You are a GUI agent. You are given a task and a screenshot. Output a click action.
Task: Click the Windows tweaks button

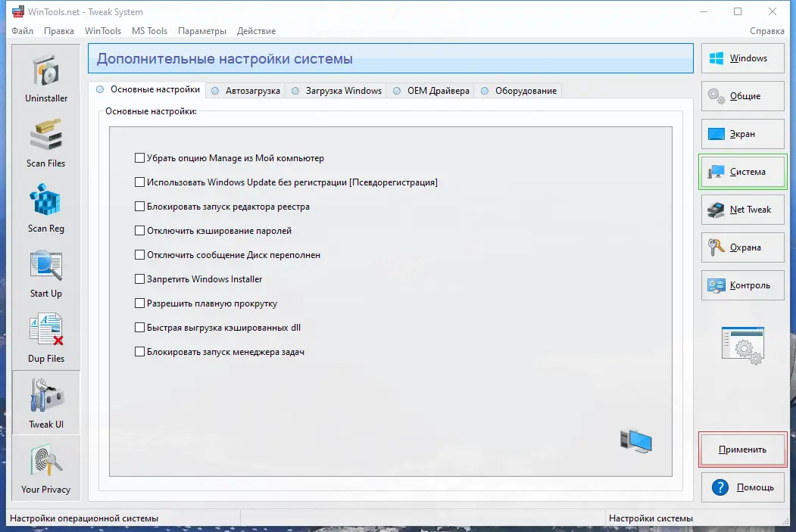(x=743, y=58)
